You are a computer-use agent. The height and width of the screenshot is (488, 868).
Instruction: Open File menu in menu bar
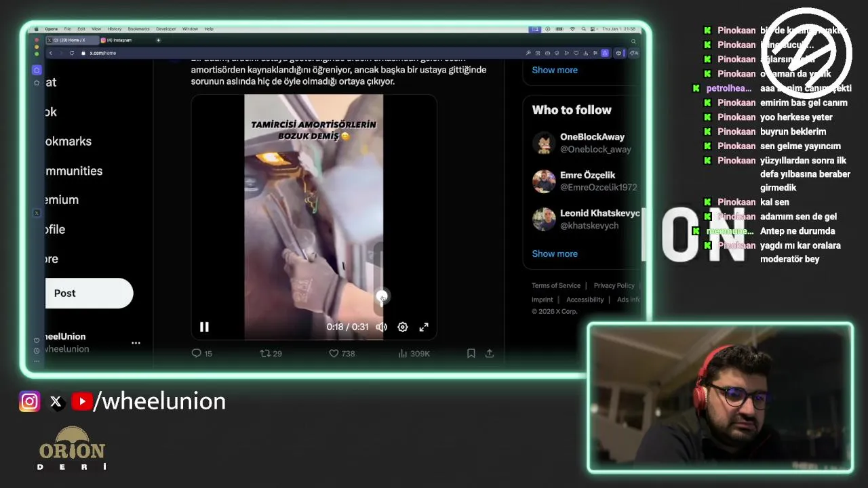coord(67,29)
